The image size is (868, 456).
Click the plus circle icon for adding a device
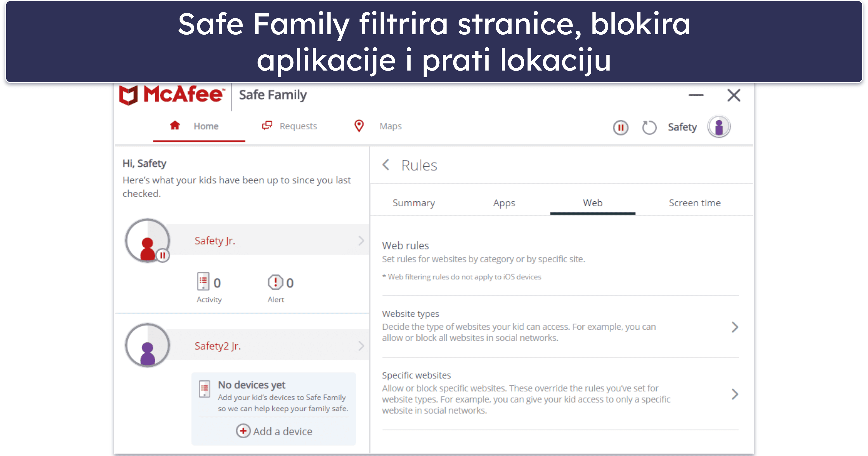pos(243,431)
